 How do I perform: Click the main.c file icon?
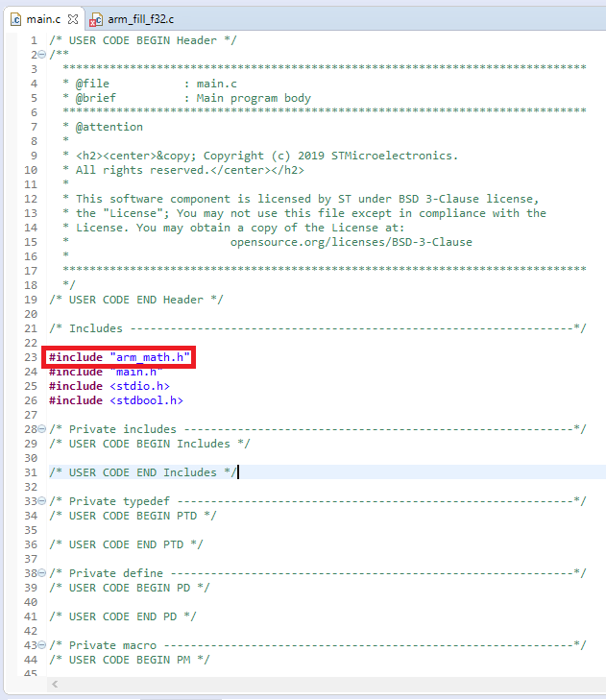[x=16, y=19]
